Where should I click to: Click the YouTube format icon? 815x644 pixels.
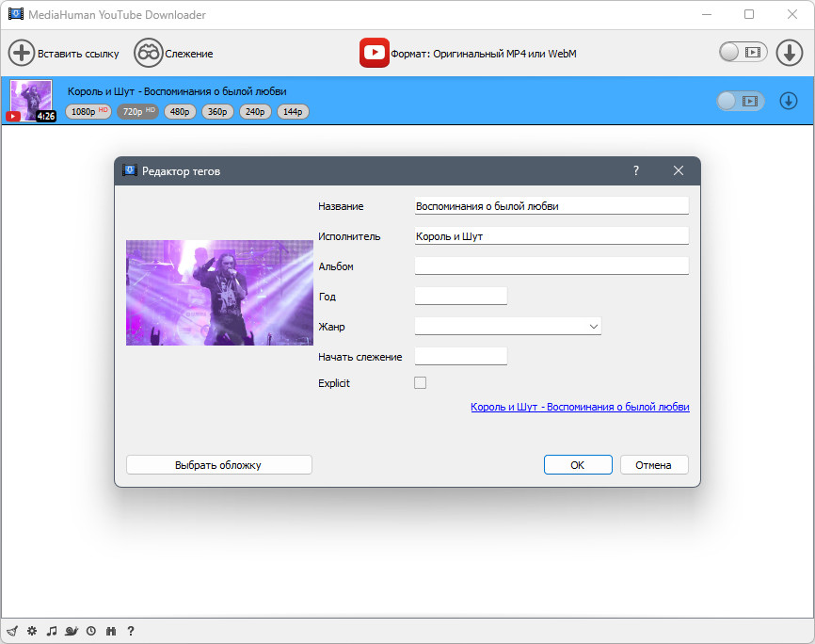pos(375,53)
